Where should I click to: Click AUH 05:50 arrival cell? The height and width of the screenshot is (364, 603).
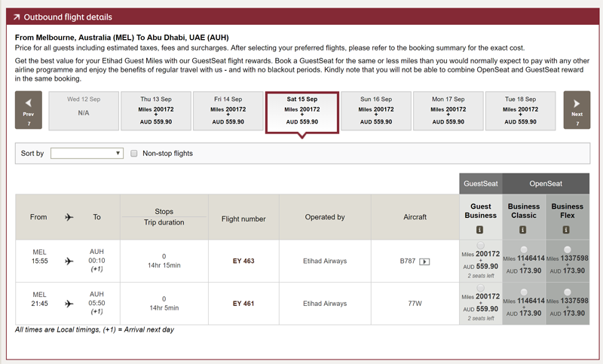tap(96, 303)
